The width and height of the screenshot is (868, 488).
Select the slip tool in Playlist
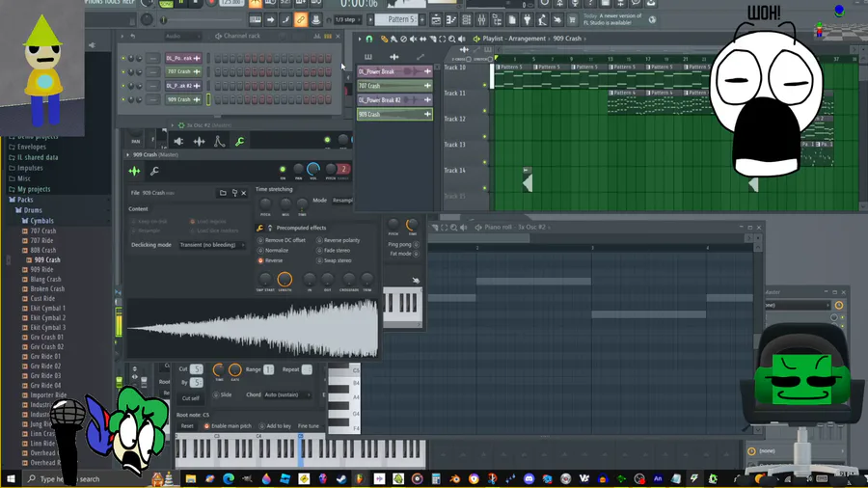[x=423, y=39]
